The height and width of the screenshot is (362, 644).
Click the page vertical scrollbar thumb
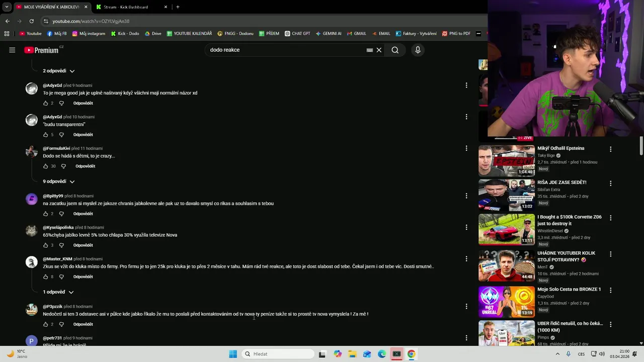(x=641, y=146)
